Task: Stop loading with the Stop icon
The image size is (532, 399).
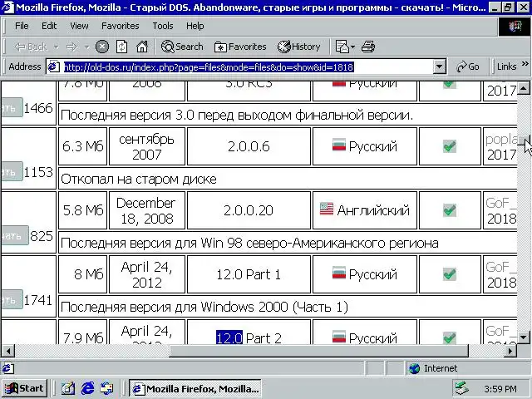Action: (102, 47)
